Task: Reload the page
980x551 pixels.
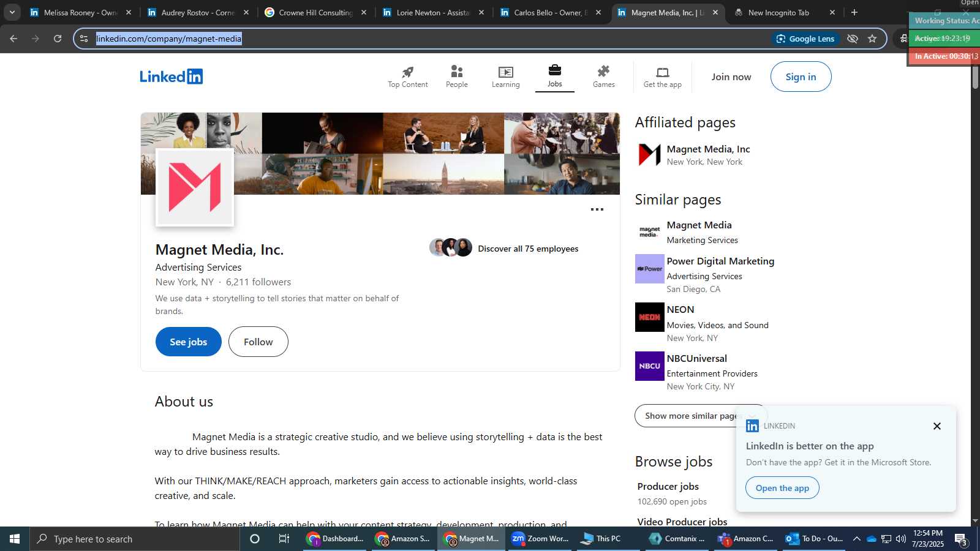Action: click(x=58, y=39)
